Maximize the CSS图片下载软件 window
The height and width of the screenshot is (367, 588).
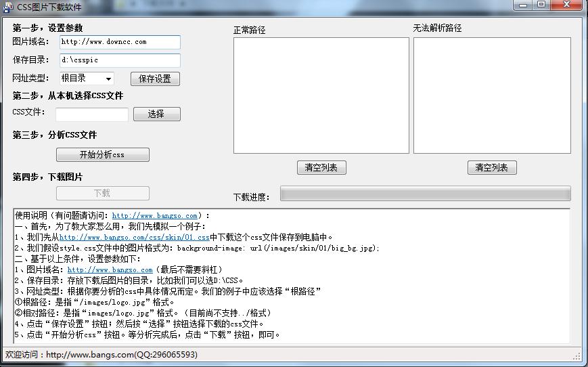[x=541, y=5]
